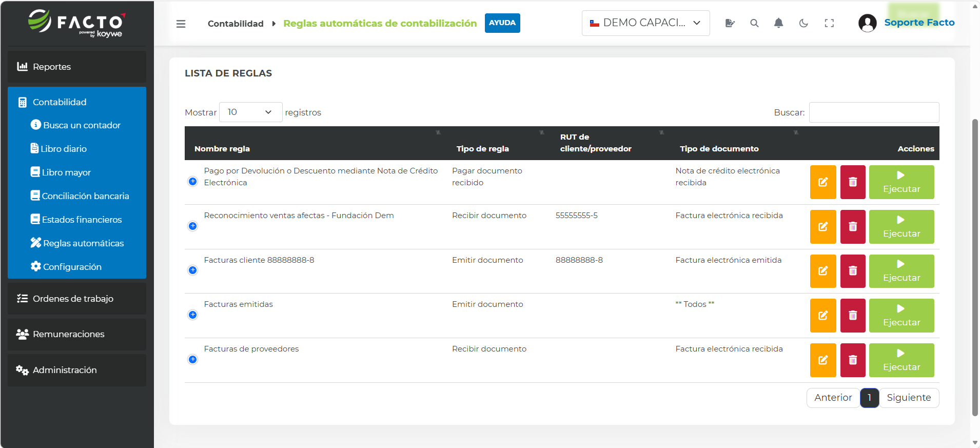Click RUT 88888888-8 cell

click(x=579, y=260)
